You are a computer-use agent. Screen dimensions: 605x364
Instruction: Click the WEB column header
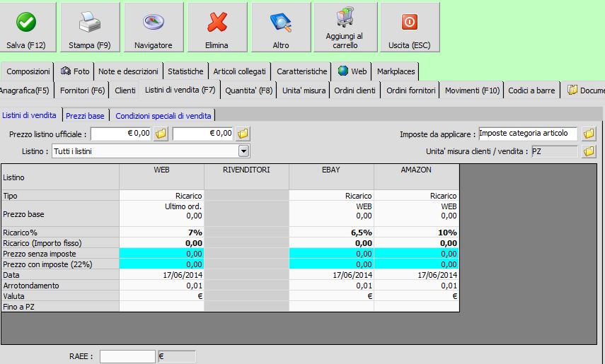tap(161, 177)
